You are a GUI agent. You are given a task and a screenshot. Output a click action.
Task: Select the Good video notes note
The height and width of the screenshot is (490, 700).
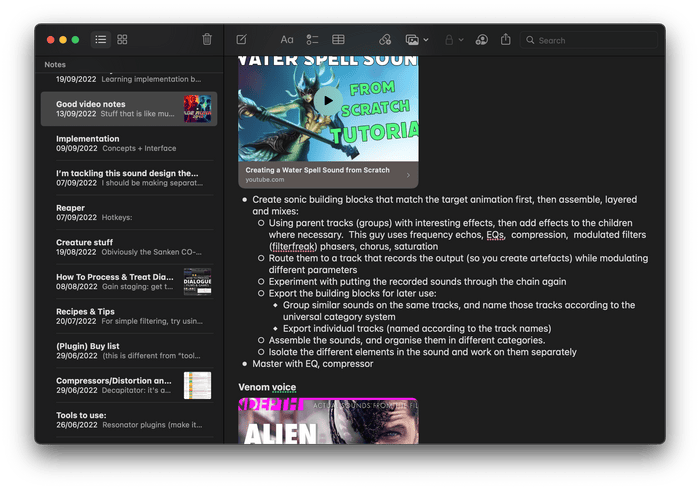[129, 109]
